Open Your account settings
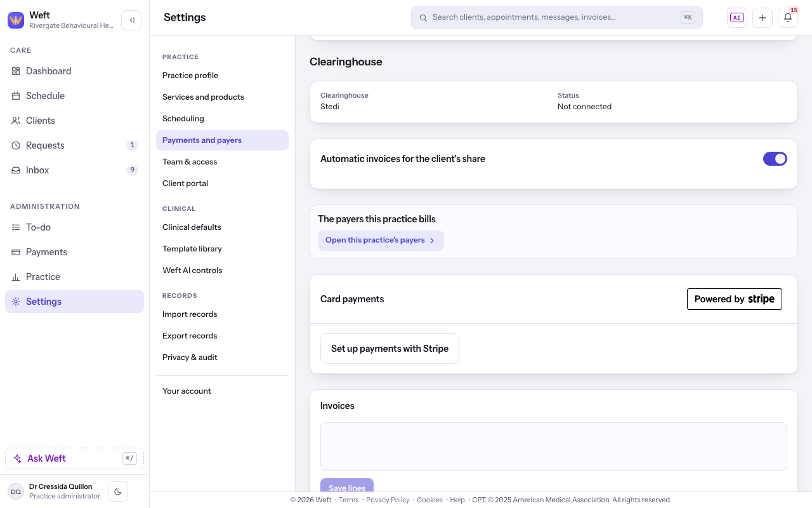 pos(222,391)
